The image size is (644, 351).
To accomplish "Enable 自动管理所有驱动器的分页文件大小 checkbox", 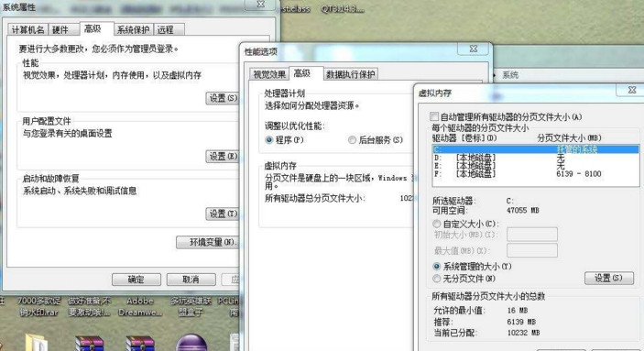I will [x=434, y=116].
